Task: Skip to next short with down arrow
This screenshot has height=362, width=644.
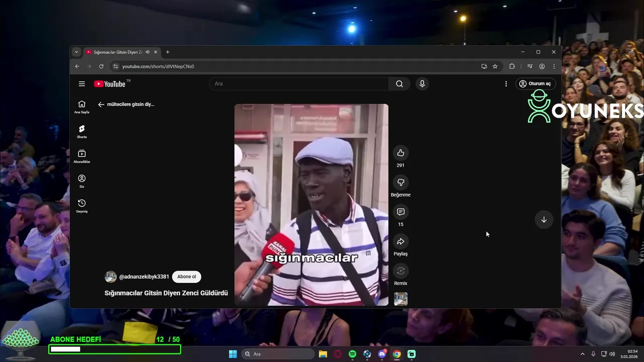Action: pyautogui.click(x=544, y=220)
